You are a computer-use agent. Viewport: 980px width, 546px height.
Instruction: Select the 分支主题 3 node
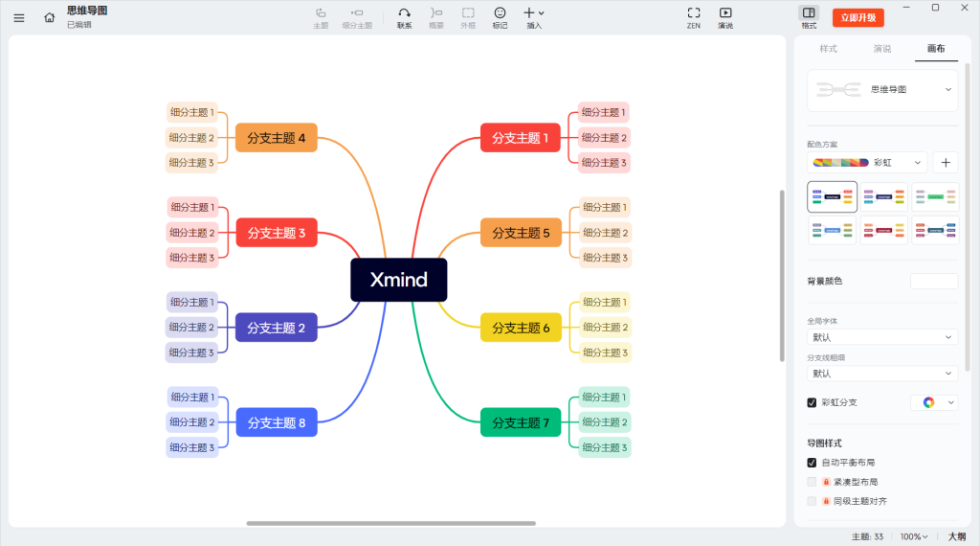click(x=277, y=233)
